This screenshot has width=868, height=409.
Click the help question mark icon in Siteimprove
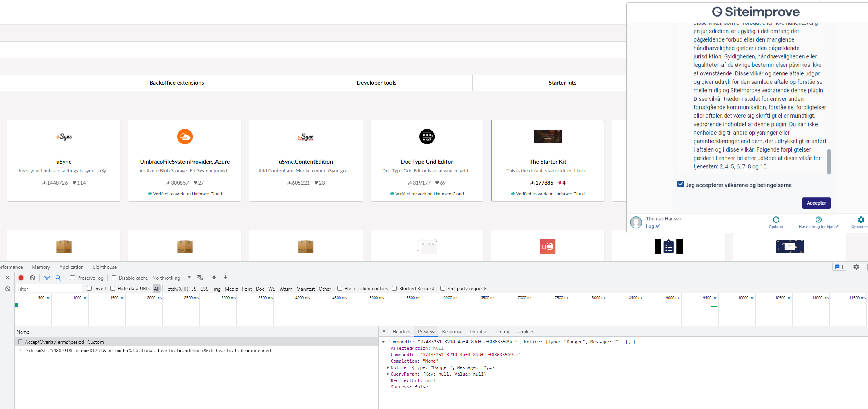pos(818,220)
